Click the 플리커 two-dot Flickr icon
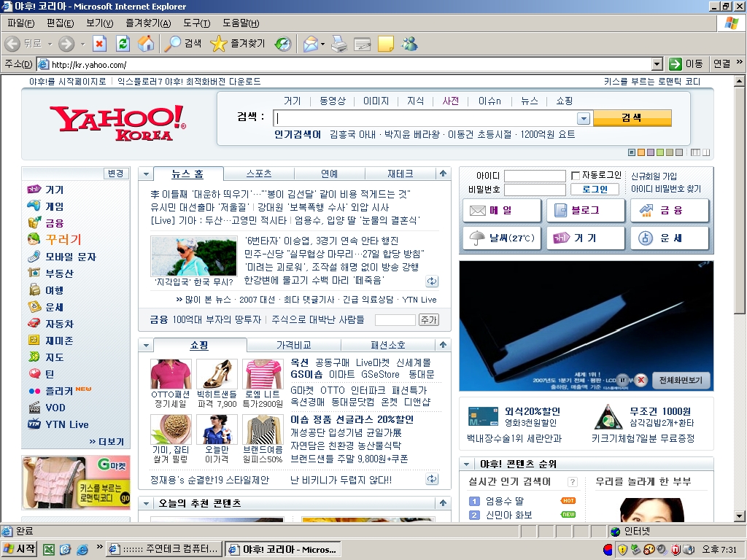 pyautogui.click(x=34, y=391)
